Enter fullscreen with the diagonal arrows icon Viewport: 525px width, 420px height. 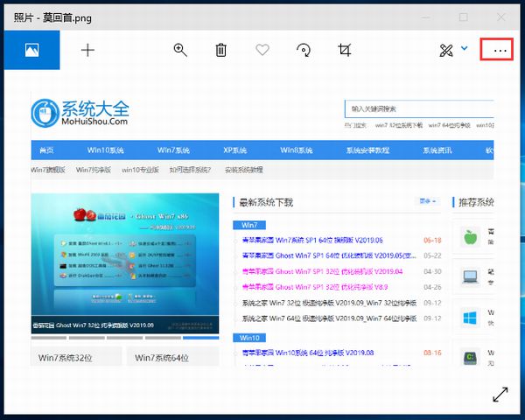(x=500, y=395)
